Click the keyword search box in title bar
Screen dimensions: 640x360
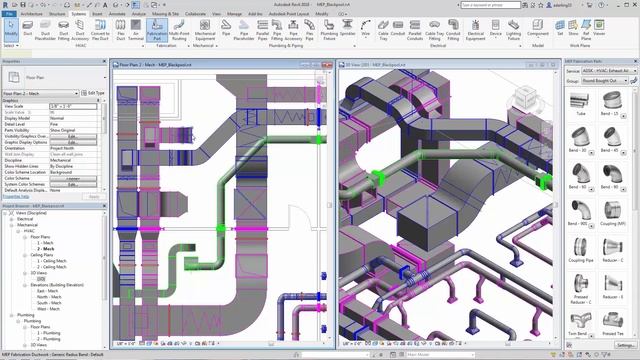[491, 5]
